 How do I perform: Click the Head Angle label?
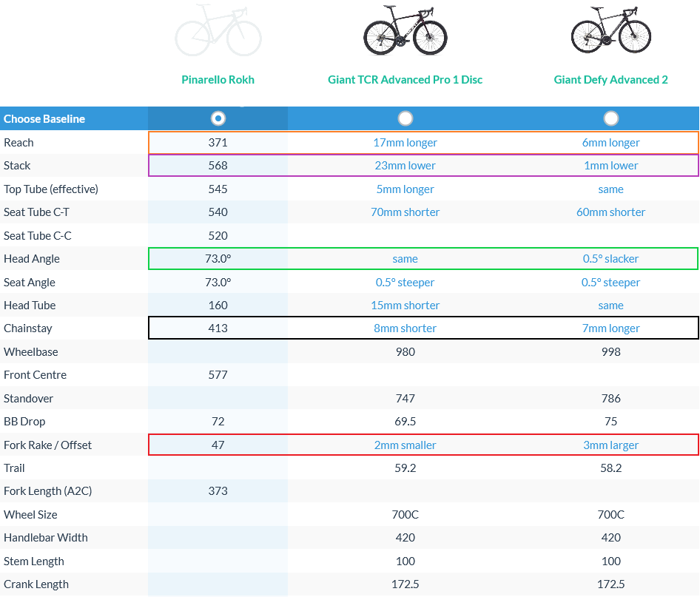[x=32, y=259]
